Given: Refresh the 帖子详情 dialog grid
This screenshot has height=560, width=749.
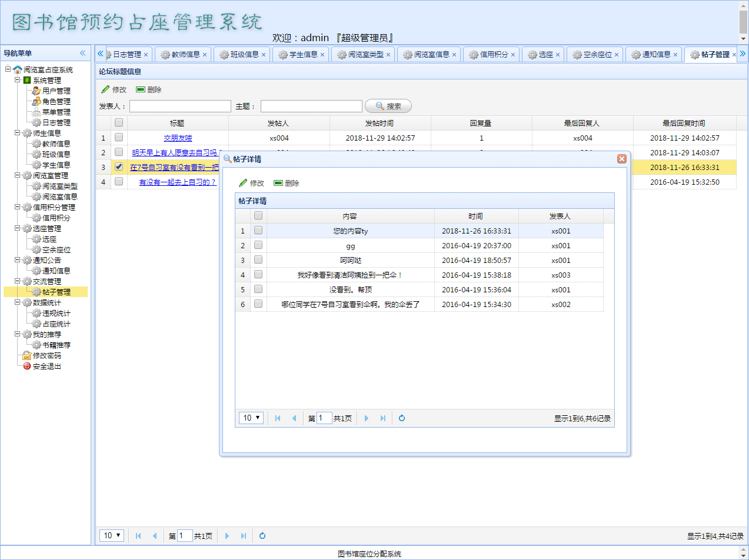Looking at the screenshot, I should tap(402, 418).
